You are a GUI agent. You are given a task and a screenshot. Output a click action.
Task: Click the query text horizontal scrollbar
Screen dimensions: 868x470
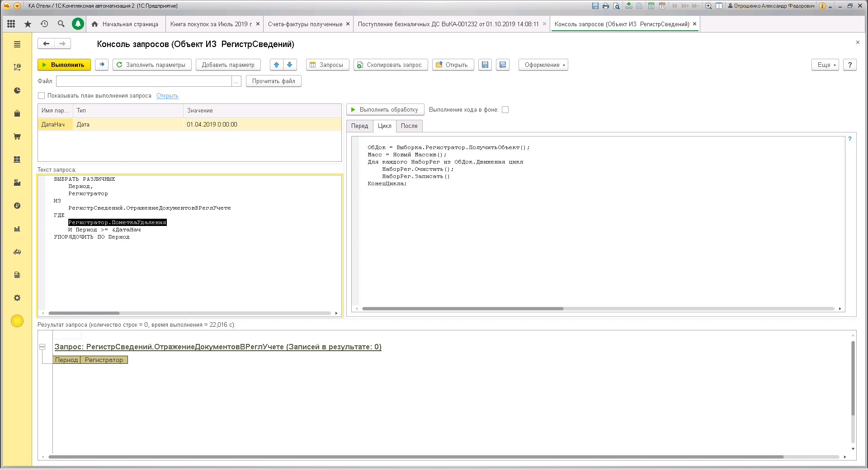[x=84, y=313]
